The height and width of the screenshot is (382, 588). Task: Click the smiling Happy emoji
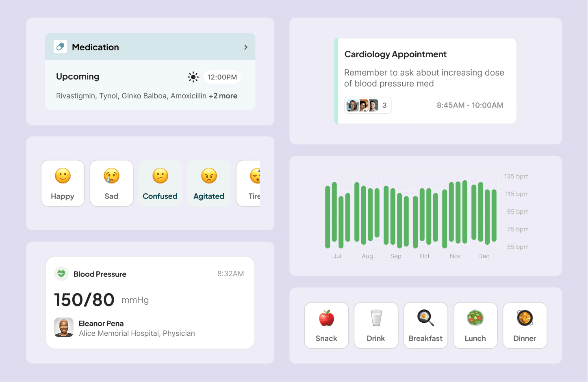point(63,176)
